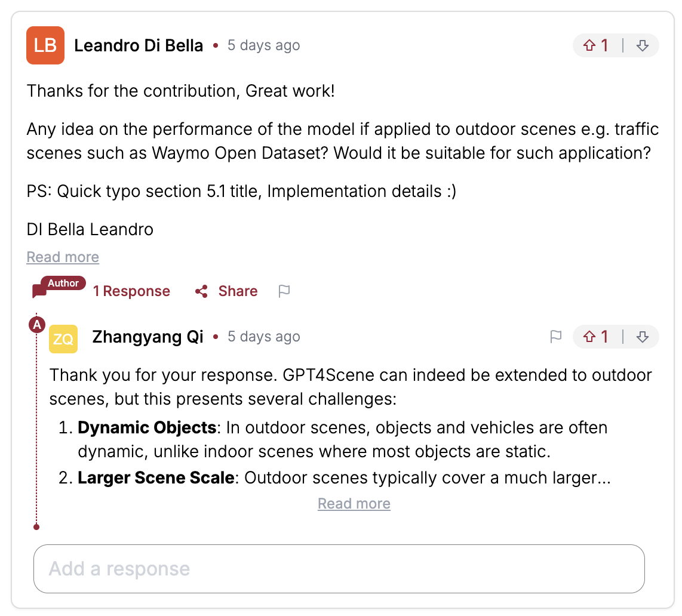Viewport: 682px width, 616px height.
Task: Open the ZQ avatar of Zhangyang Qi
Action: [x=63, y=338]
